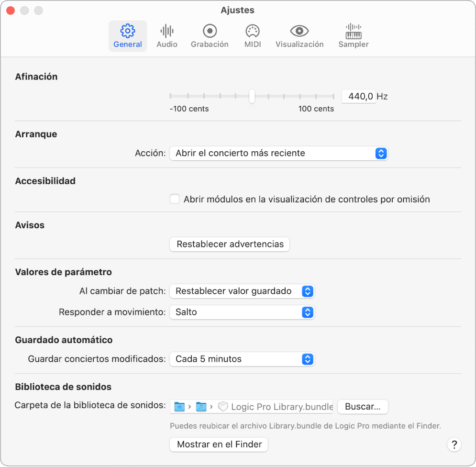Close the Ajustes window

(x=10, y=10)
